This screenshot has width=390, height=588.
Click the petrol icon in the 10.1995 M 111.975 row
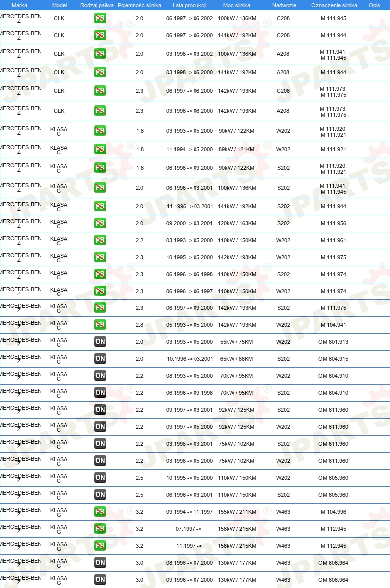tap(100, 257)
